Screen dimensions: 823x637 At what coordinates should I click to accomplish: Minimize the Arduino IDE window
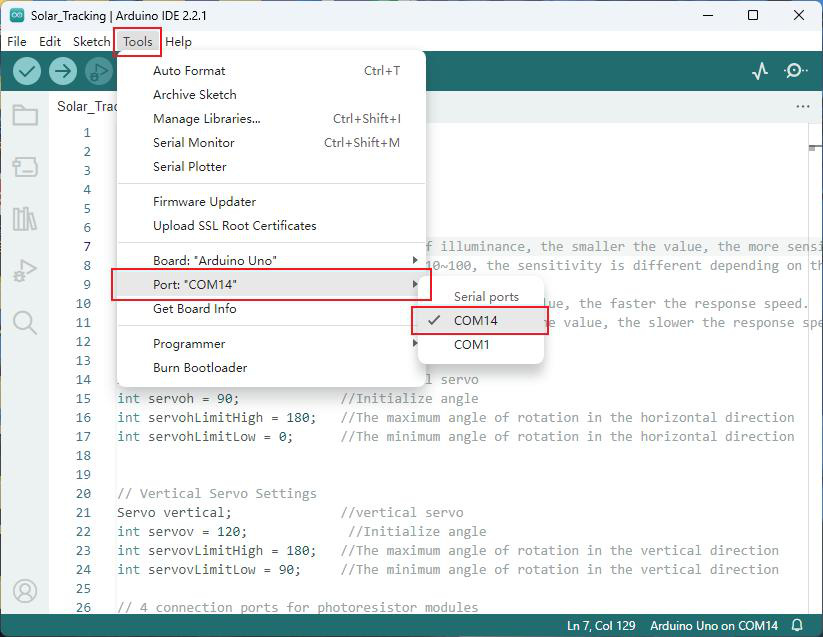(x=708, y=15)
